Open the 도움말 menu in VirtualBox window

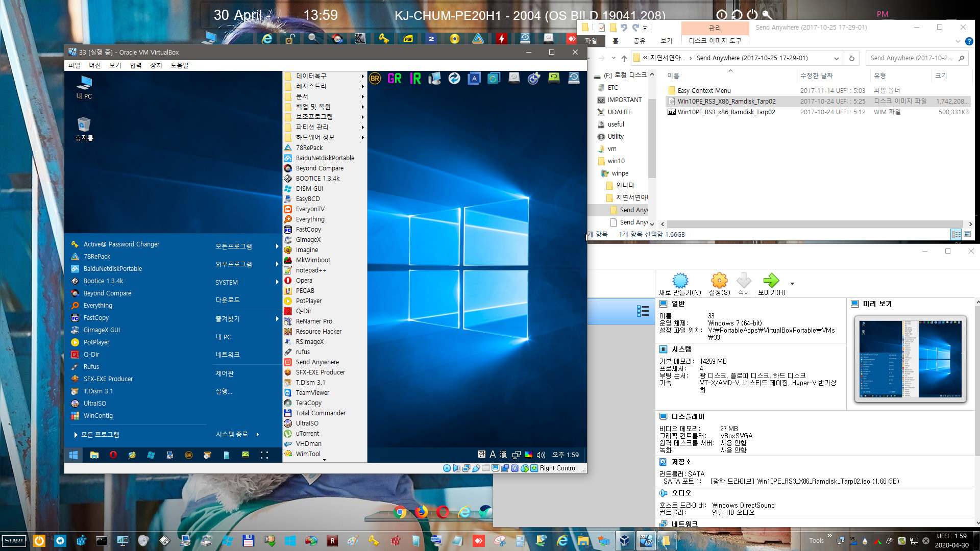(x=179, y=65)
